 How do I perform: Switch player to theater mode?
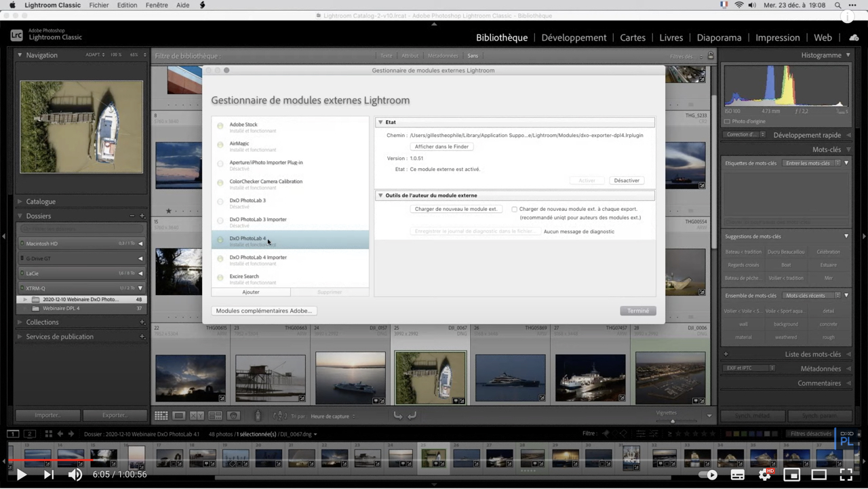coord(819,475)
